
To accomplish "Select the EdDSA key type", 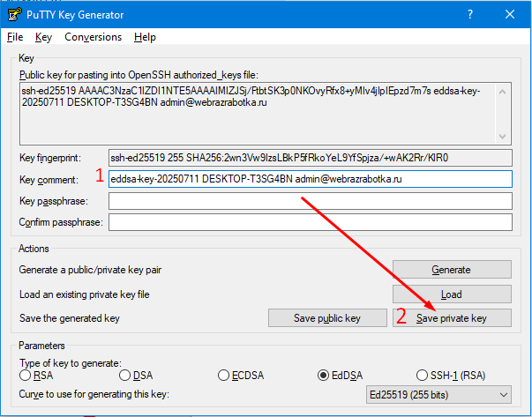I will 324,376.
